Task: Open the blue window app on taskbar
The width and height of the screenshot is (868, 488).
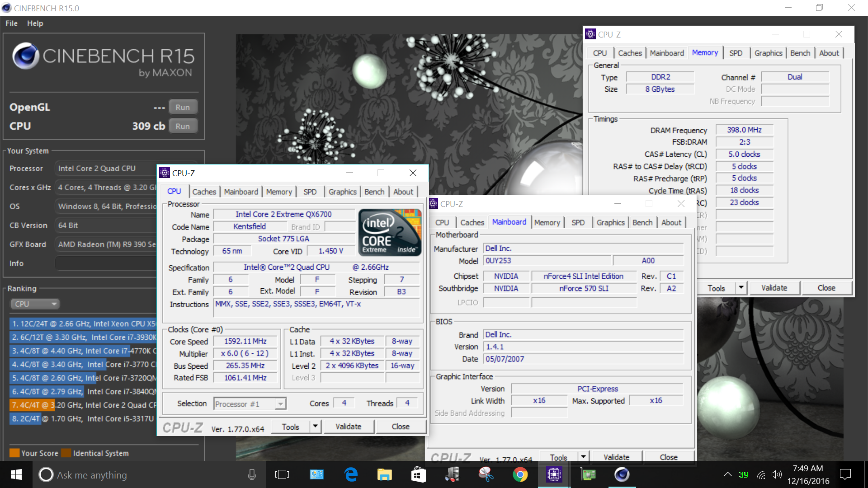Action: pyautogui.click(x=316, y=474)
